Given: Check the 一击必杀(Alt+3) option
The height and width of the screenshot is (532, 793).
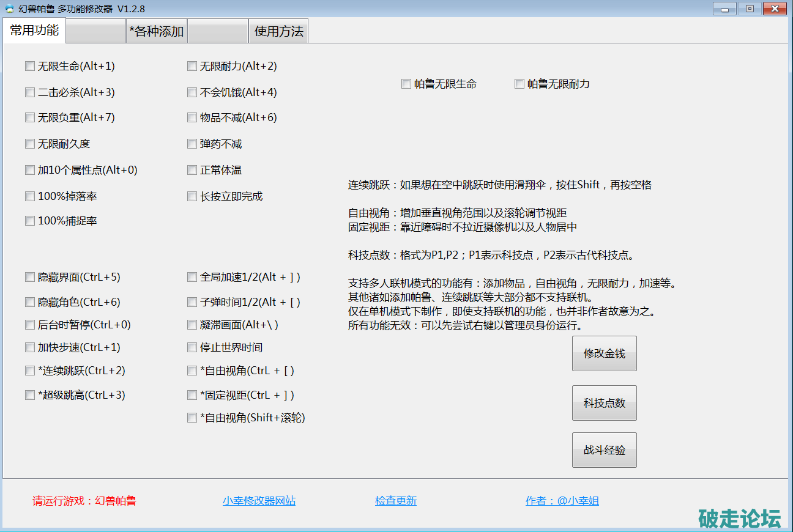Looking at the screenshot, I should pyautogui.click(x=30, y=92).
